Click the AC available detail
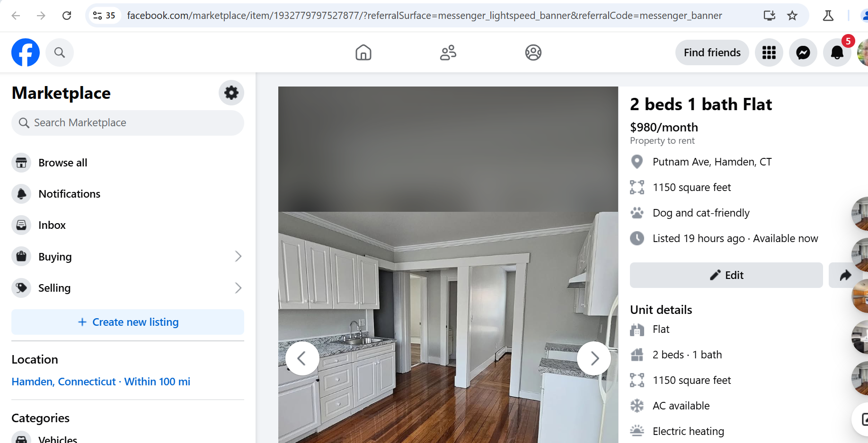Image resolution: width=868 pixels, height=443 pixels. (681, 406)
